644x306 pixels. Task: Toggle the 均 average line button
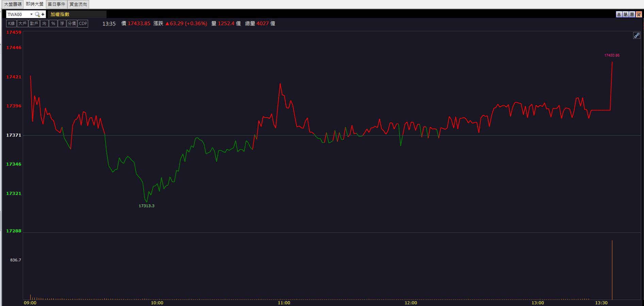click(x=44, y=24)
